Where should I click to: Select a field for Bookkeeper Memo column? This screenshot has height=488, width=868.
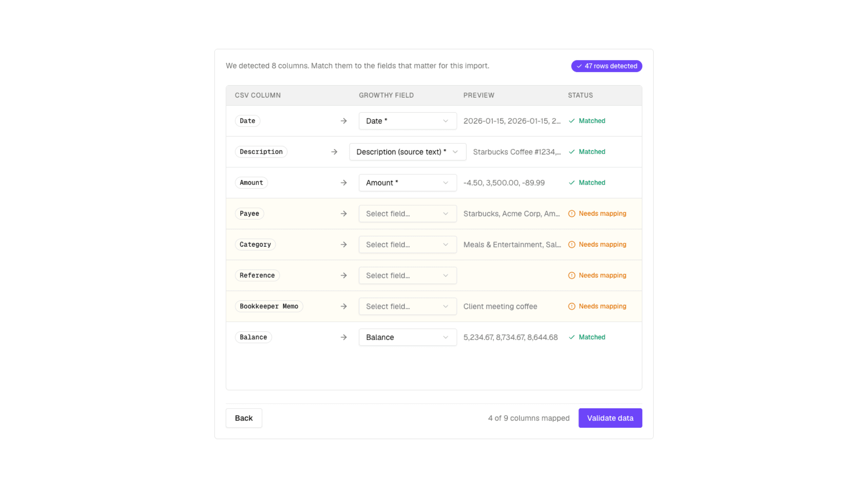coord(408,306)
